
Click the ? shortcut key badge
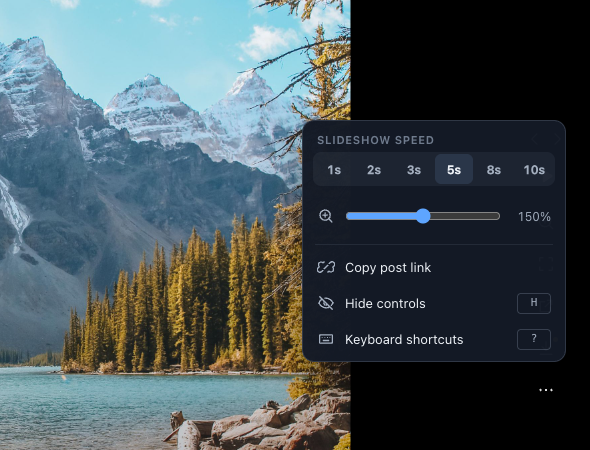point(534,339)
